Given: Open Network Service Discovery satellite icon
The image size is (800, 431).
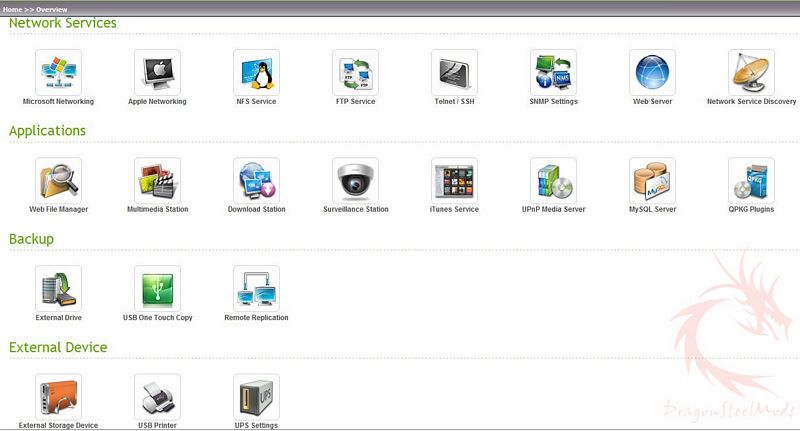Looking at the screenshot, I should coord(751,72).
